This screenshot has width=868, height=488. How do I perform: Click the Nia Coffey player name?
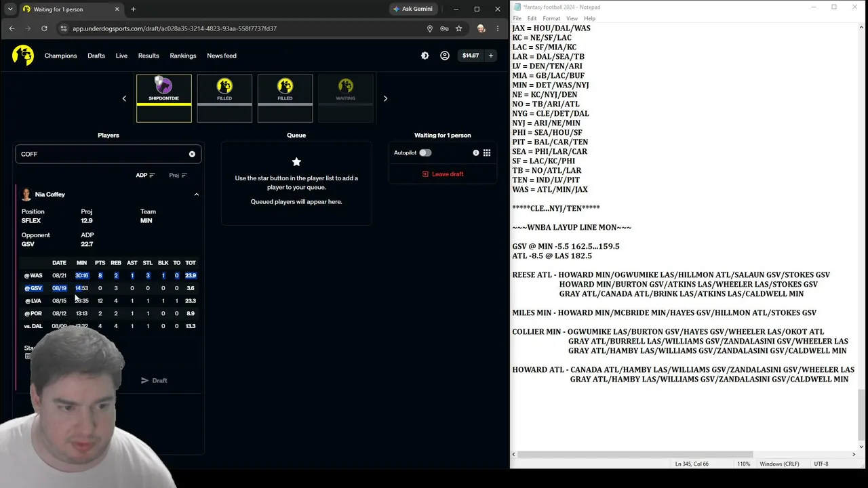point(50,195)
